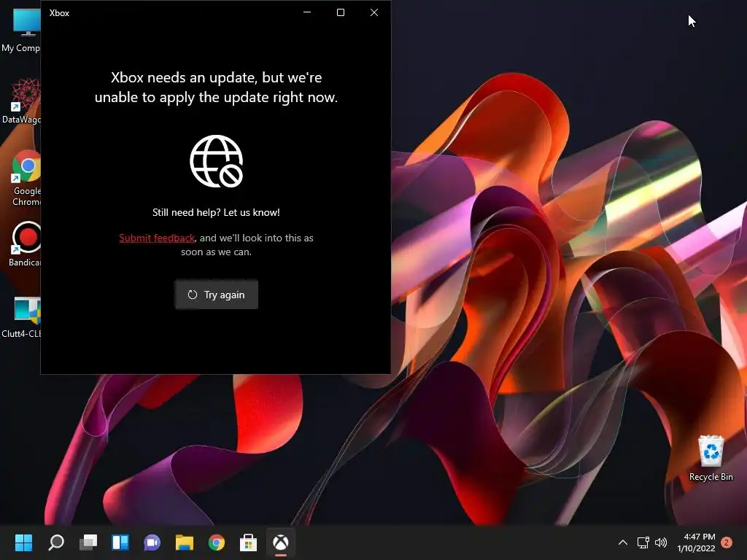Open the network status tray icon

643,542
